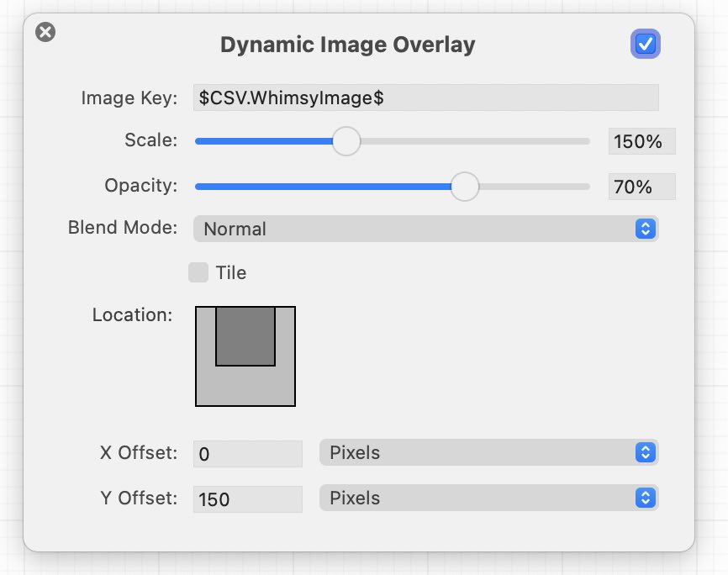The height and width of the screenshot is (575, 728).
Task: Click the Tile label text
Action: coord(230,273)
